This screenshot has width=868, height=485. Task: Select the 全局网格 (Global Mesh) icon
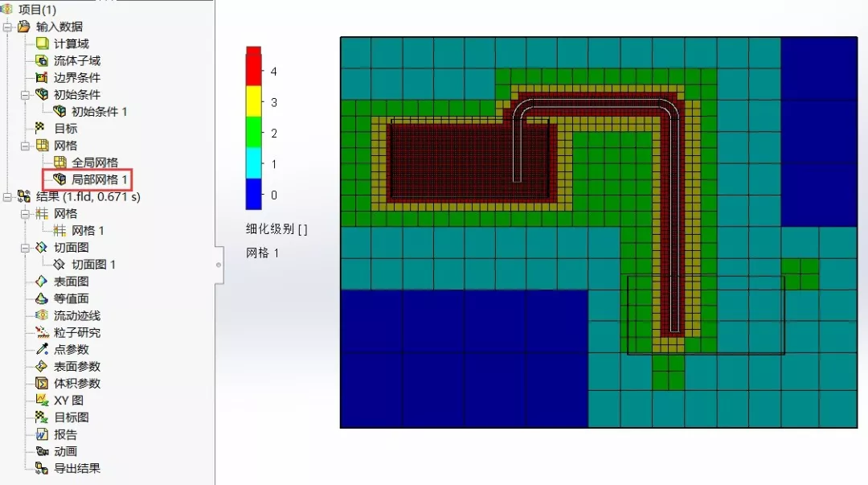tap(59, 162)
